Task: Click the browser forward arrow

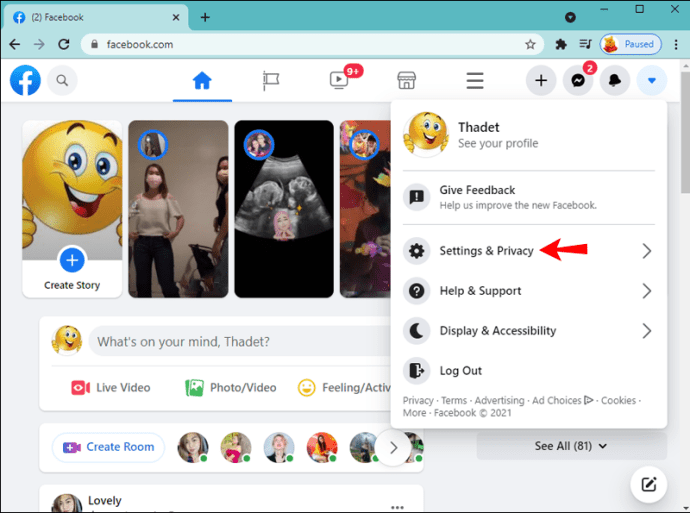Action: pos(39,44)
